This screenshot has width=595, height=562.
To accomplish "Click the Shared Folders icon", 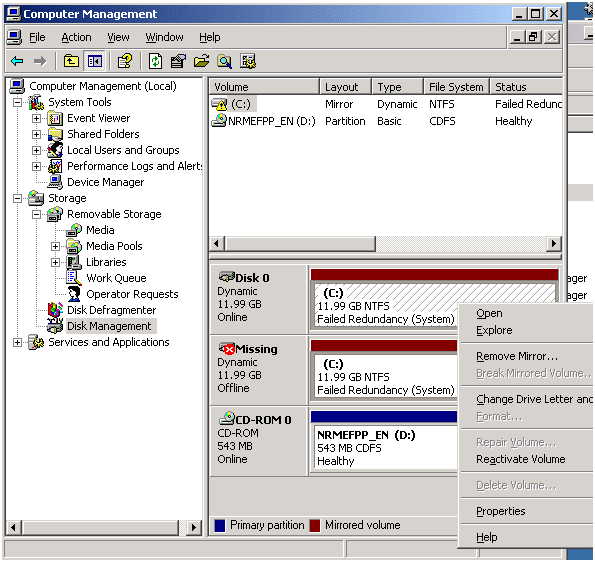I will tap(55, 134).
